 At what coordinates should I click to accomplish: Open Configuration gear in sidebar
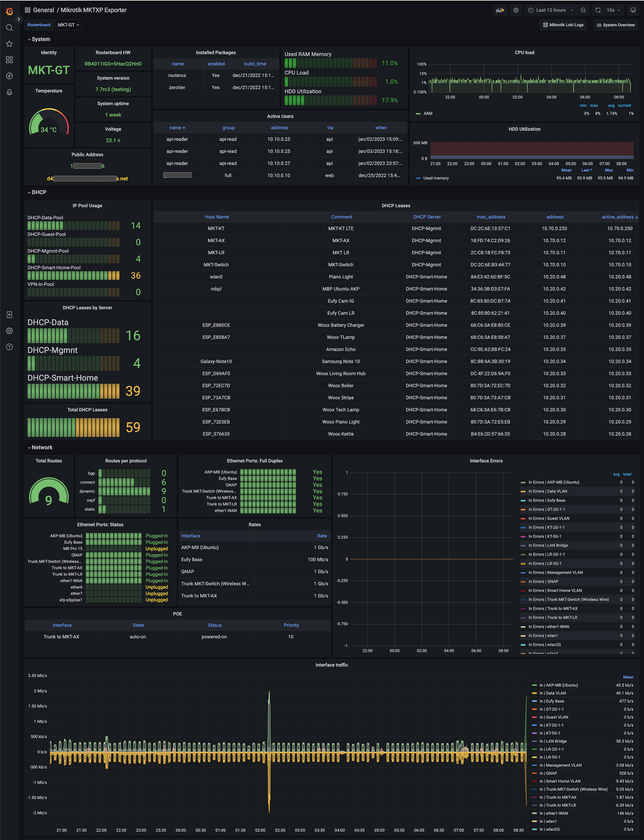click(10, 331)
